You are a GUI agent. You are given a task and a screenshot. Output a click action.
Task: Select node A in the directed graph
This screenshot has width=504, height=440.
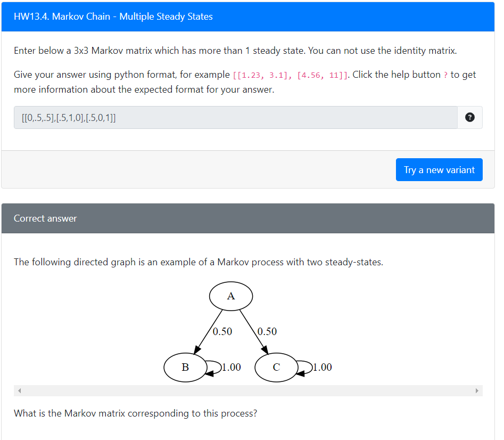[231, 296]
